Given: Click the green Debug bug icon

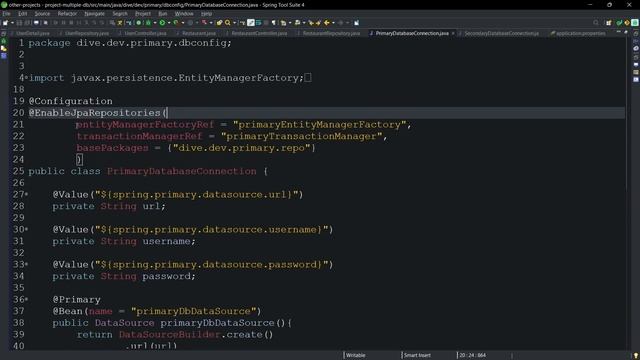Looking at the screenshot, I should (148, 22).
